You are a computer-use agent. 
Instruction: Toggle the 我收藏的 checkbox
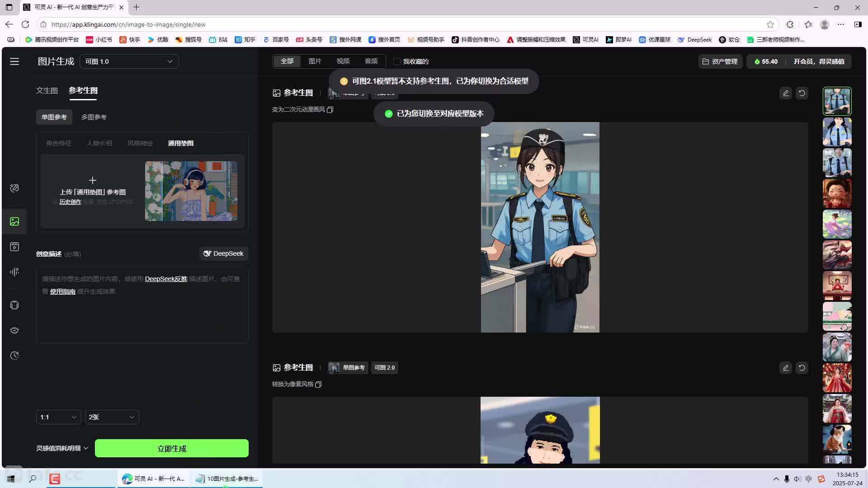tap(397, 61)
